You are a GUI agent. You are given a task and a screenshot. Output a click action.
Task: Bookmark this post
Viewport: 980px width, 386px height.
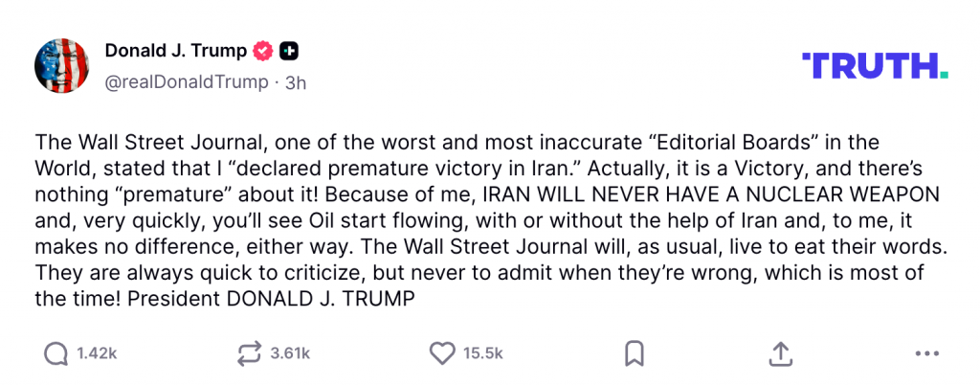(634, 353)
